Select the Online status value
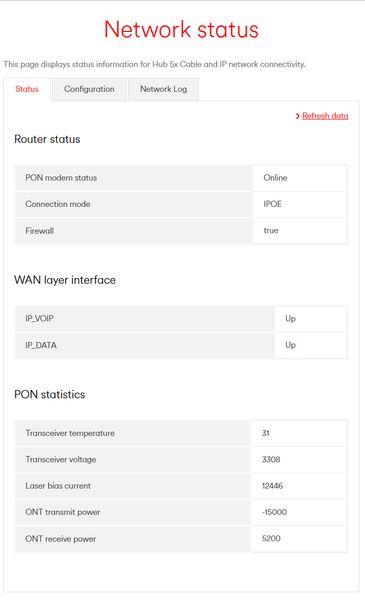 [x=275, y=178]
